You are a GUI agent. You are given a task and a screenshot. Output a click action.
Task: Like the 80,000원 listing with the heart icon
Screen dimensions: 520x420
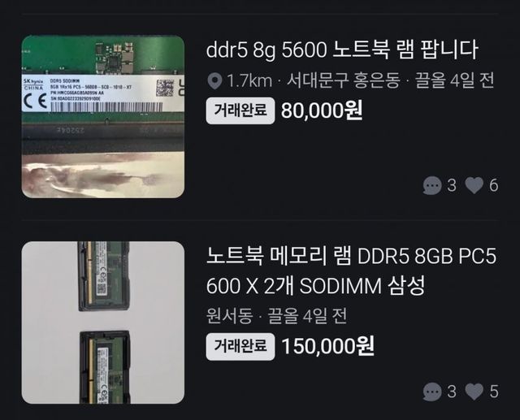474,185
